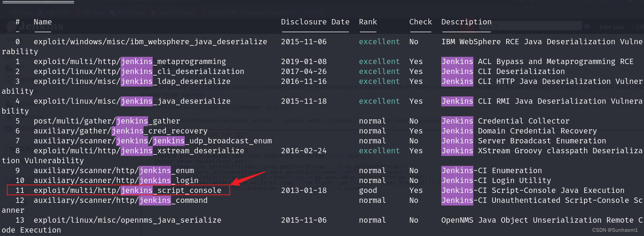Click row index number 0
Viewport: 644px width, 236px height.
[18, 42]
